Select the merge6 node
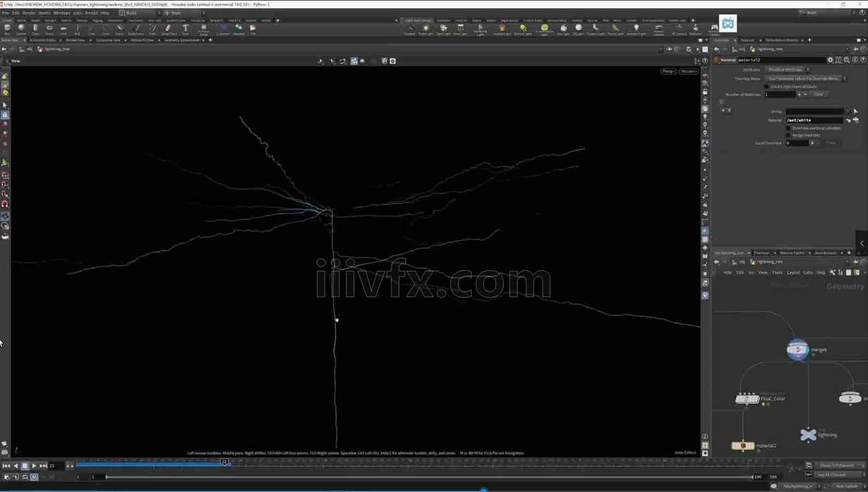 [x=798, y=349]
